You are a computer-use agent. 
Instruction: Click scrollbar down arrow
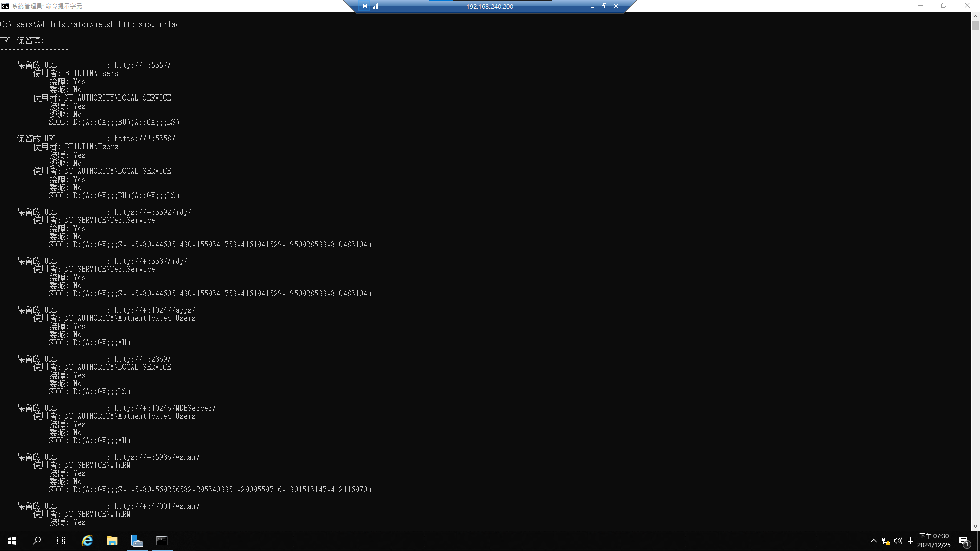[975, 527]
